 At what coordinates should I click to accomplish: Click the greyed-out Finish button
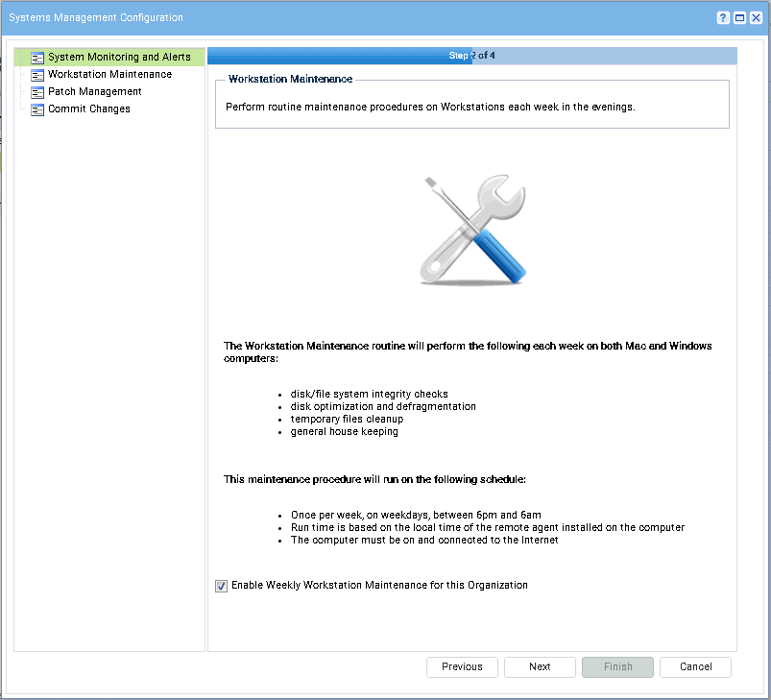pyautogui.click(x=617, y=666)
